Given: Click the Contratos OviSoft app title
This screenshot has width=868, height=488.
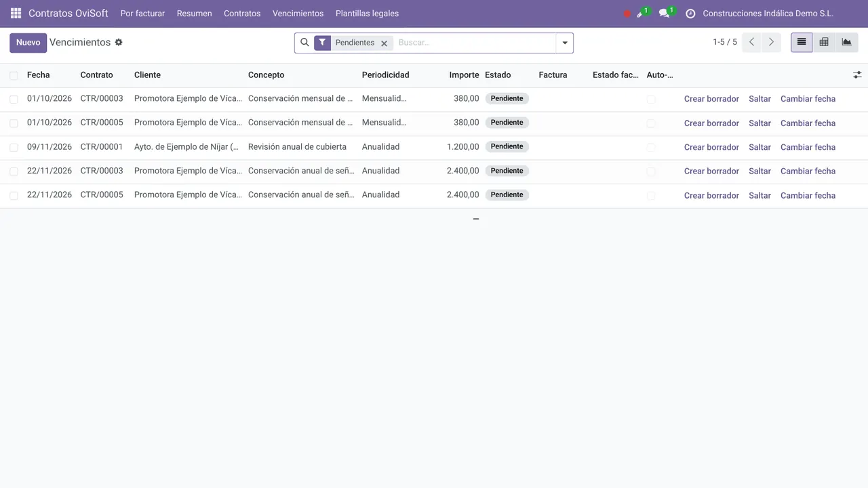Looking at the screenshot, I should (68, 14).
